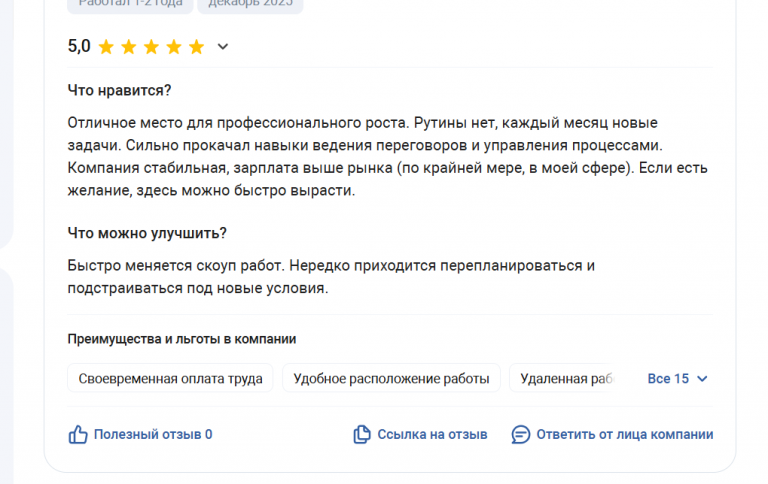Viewport: 768px width, 484px height.
Task: Click the fifth yellow rating star
Action: [x=196, y=46]
